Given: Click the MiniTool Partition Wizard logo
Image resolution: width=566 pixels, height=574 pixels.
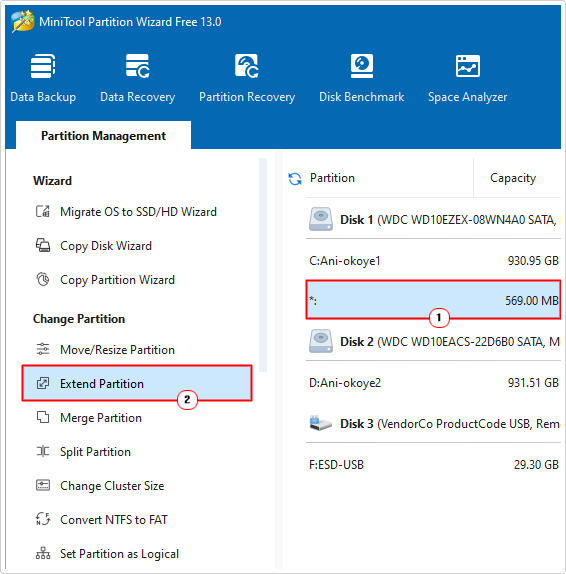Looking at the screenshot, I should [23, 22].
